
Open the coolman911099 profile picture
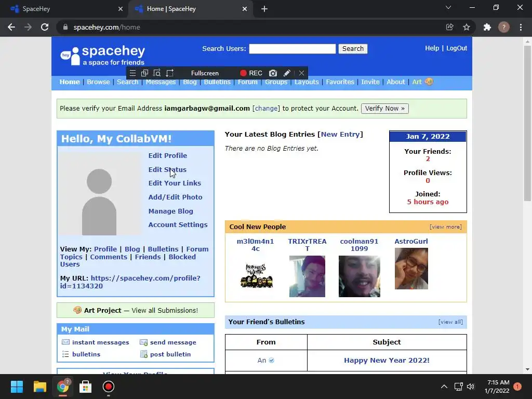pyautogui.click(x=360, y=276)
